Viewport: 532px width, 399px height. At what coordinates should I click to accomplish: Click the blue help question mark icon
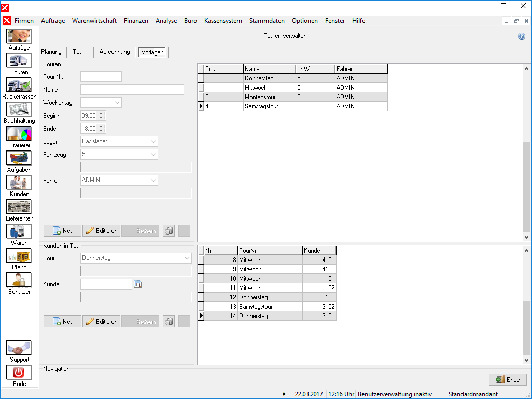[x=522, y=36]
